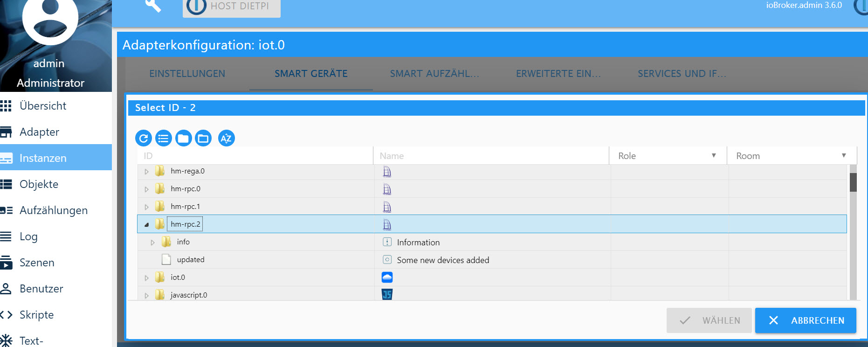
Task: Open the Erweiterte Einstellungen tab
Action: pos(558,74)
